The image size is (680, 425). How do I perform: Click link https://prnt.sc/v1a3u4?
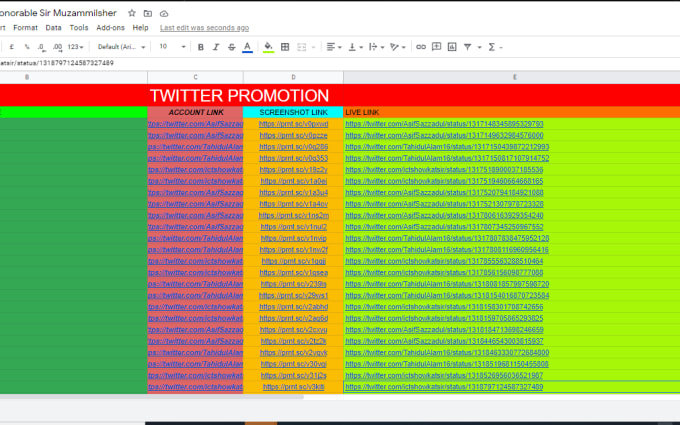pos(294,193)
